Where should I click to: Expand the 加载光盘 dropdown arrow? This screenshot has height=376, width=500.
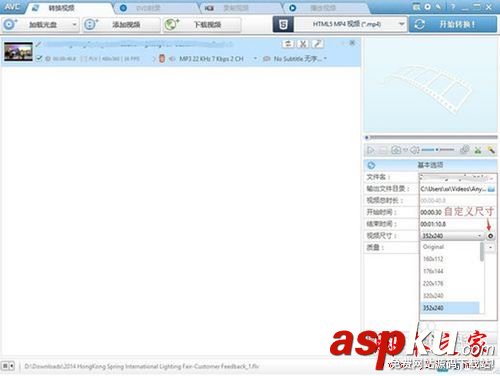tap(74, 24)
